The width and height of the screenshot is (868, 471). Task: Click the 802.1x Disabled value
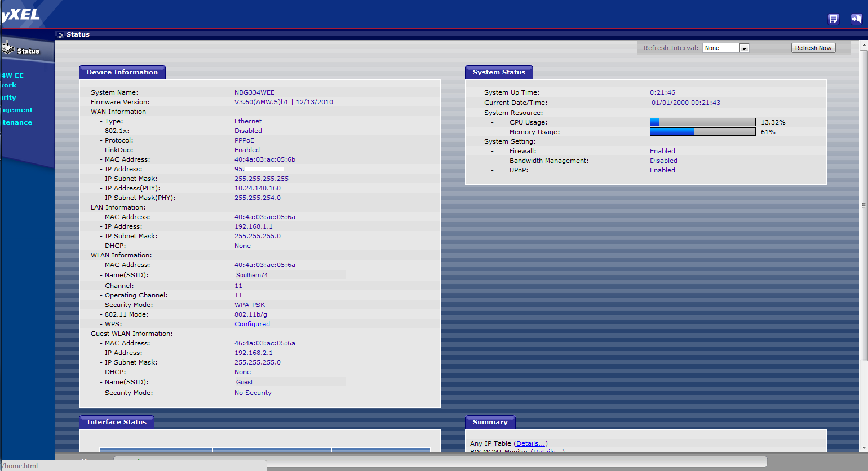[248, 131]
